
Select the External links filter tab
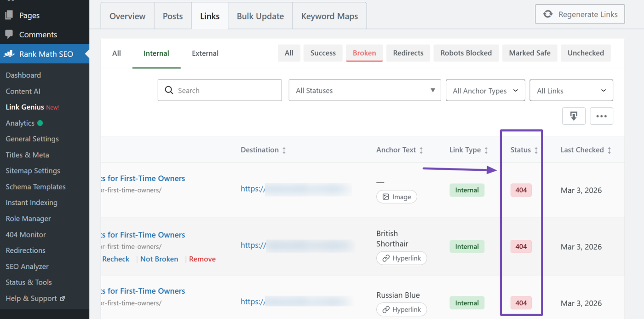(x=205, y=53)
